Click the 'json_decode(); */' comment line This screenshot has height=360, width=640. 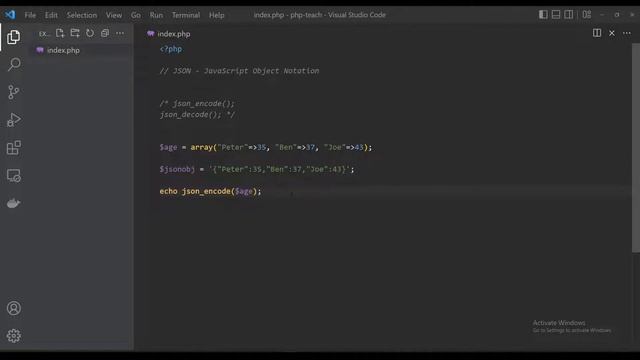coord(197,114)
